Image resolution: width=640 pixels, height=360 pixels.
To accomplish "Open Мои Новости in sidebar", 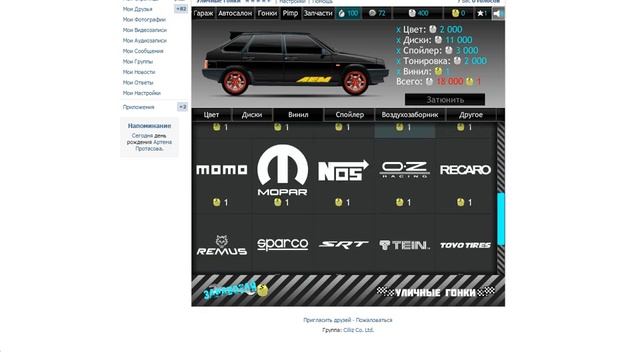I will (139, 72).
